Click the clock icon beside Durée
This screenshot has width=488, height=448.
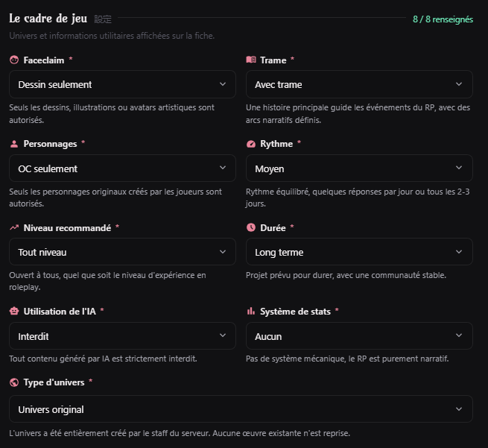pyautogui.click(x=251, y=227)
